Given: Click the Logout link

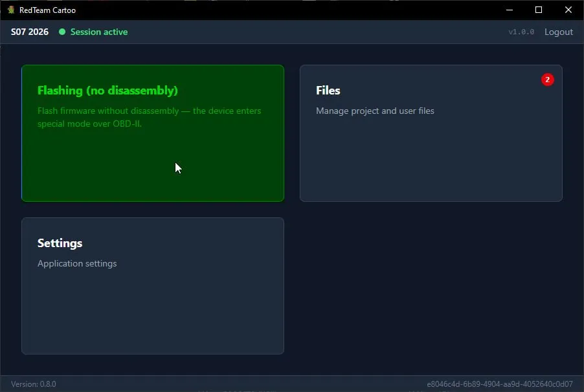Looking at the screenshot, I should pos(558,32).
